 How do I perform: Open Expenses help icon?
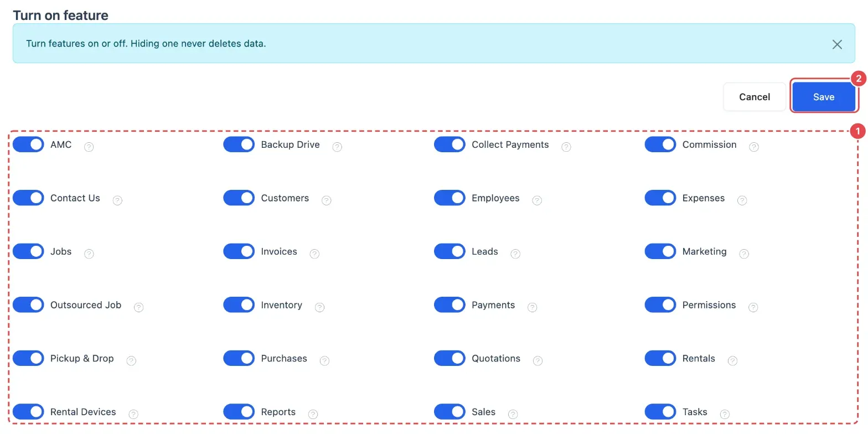pos(742,200)
